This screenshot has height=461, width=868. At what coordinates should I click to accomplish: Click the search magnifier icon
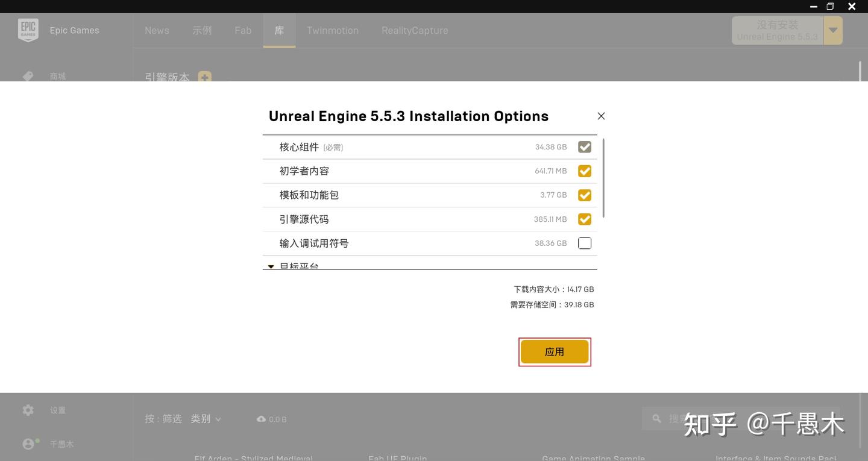(x=656, y=418)
